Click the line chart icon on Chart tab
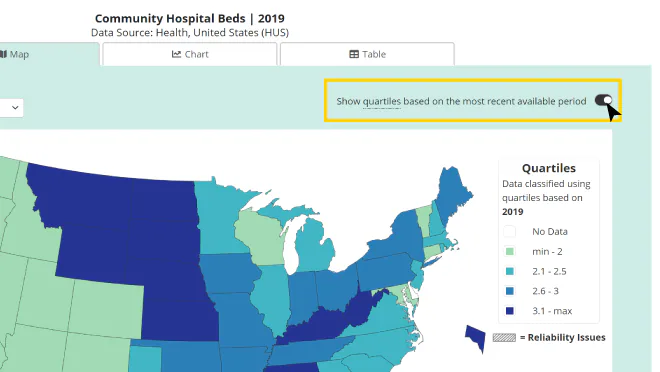 pos(176,54)
